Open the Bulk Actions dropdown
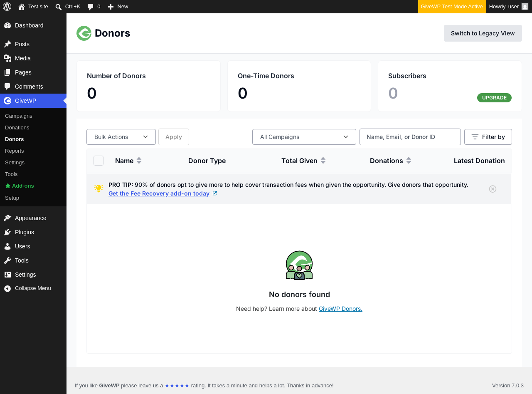Screen dimensions: 532x394 point(121,137)
